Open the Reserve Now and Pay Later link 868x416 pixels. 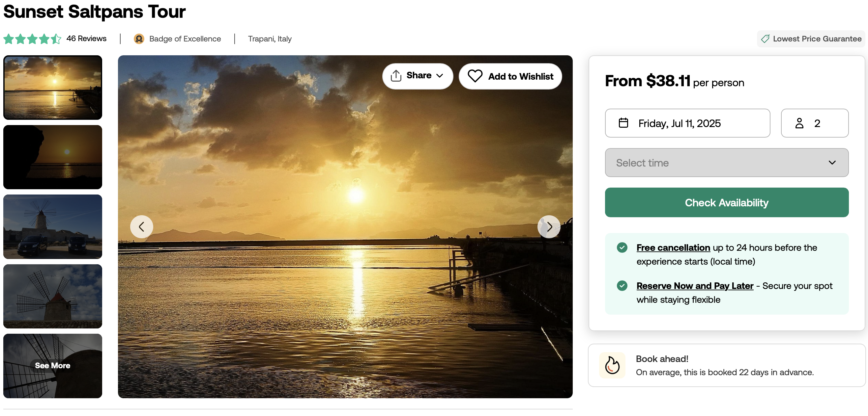tap(695, 285)
